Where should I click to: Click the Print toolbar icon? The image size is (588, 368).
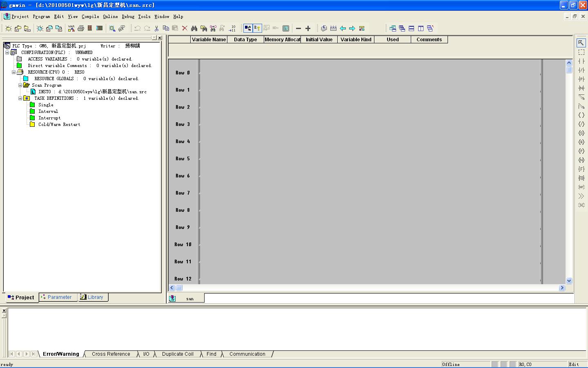point(81,28)
